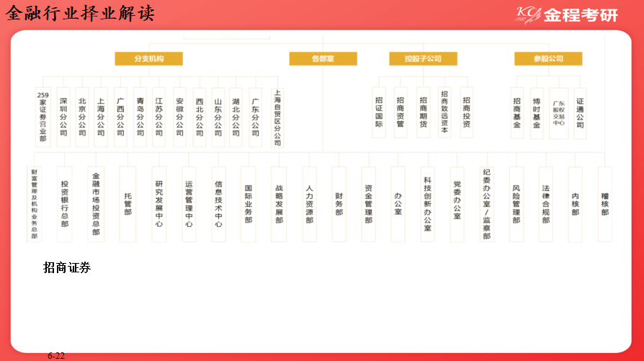
Task: Click the 财富管理及机构业务总部 box
Action: pos(34,204)
